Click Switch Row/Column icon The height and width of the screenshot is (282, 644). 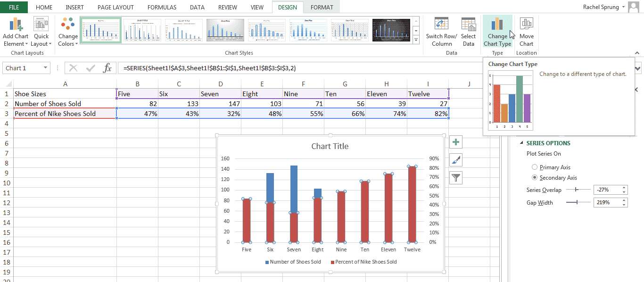tap(441, 25)
